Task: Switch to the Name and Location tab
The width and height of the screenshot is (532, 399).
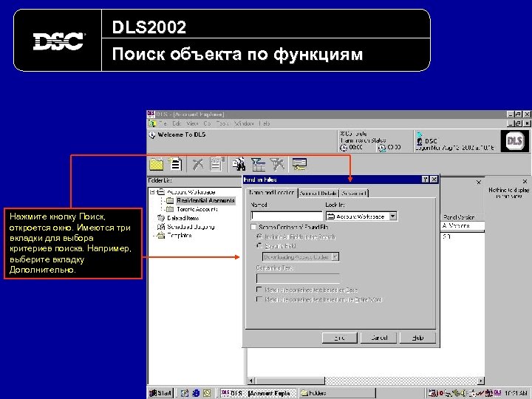Action: pos(272,193)
